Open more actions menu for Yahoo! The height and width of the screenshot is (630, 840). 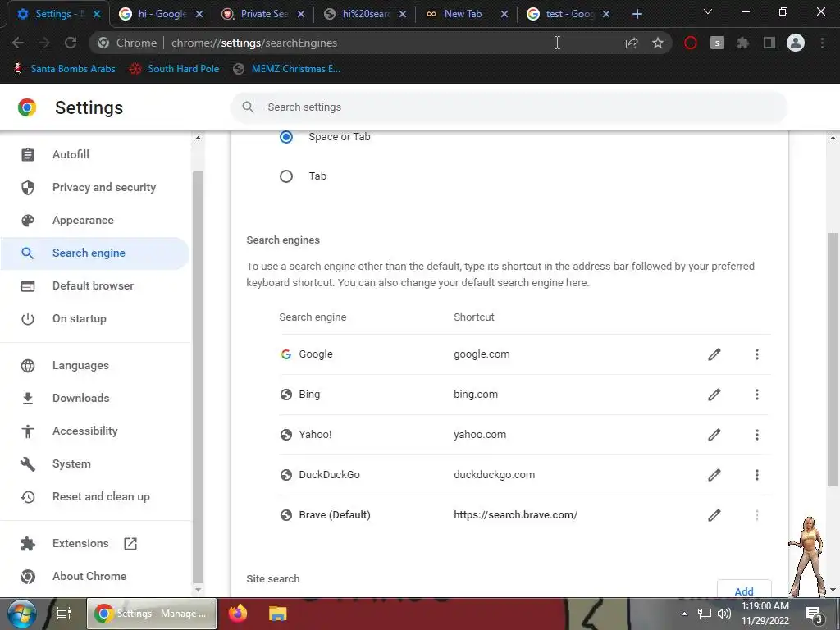[x=757, y=435]
